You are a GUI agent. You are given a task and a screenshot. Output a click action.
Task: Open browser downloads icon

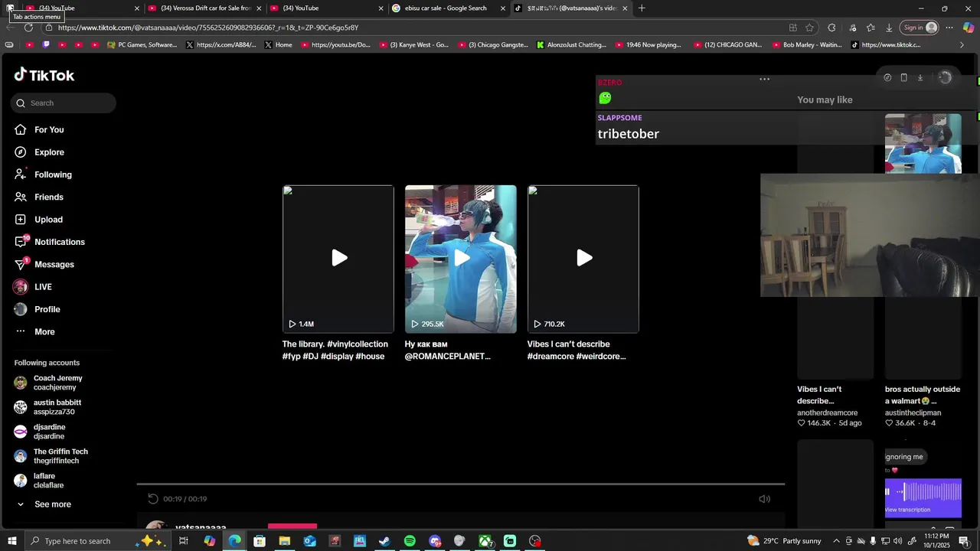(889, 28)
